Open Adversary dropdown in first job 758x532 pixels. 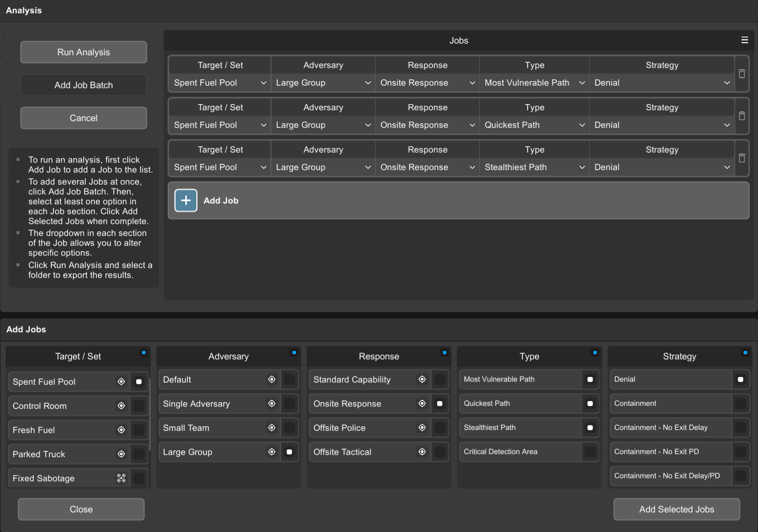pyautogui.click(x=323, y=83)
